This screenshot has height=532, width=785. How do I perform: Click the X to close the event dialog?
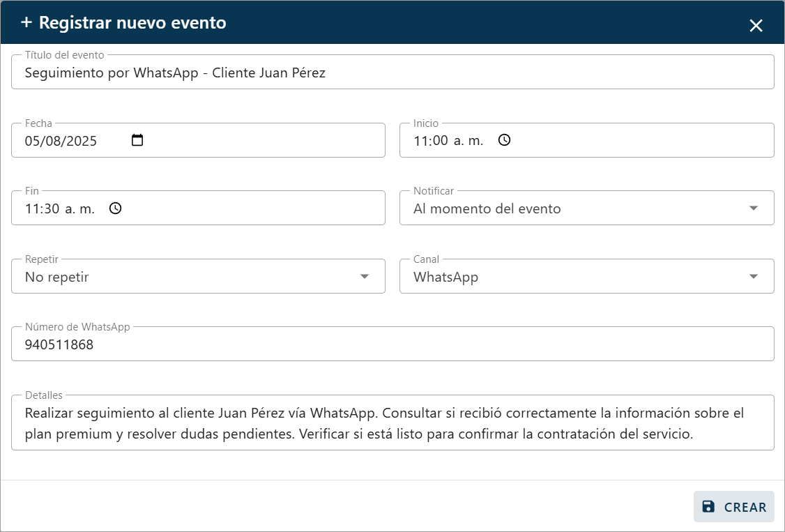(756, 25)
